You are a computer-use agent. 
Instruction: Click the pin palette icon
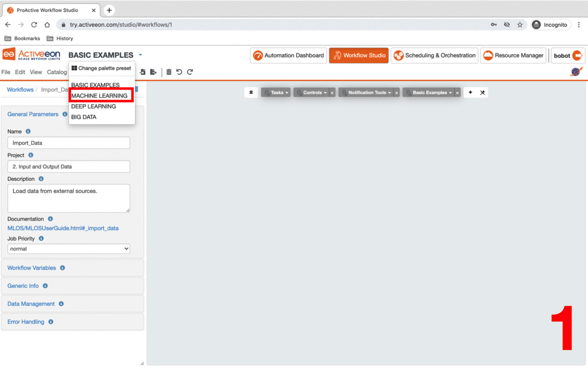(482, 93)
